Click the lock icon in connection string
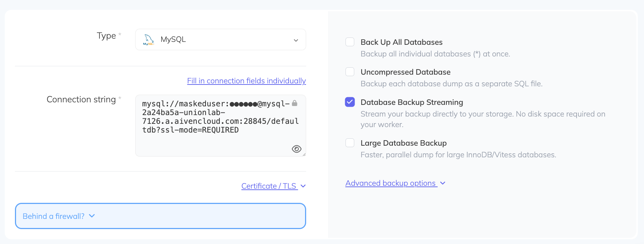The width and height of the screenshot is (644, 244). 294,103
